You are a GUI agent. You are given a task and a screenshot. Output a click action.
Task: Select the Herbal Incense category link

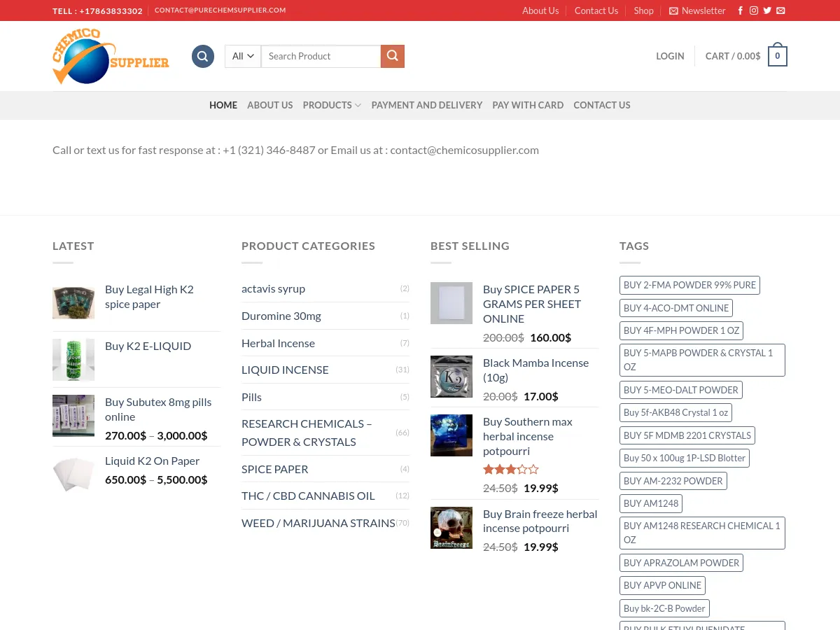click(x=278, y=342)
